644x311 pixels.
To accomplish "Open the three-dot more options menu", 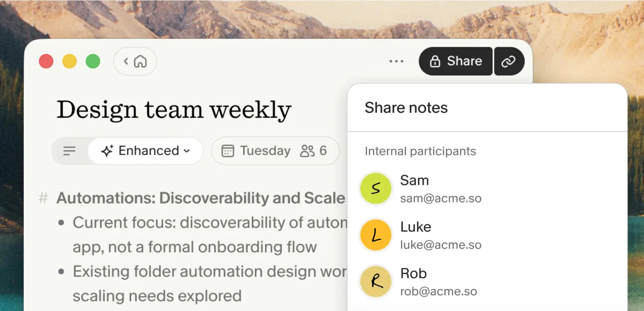I will click(x=396, y=61).
